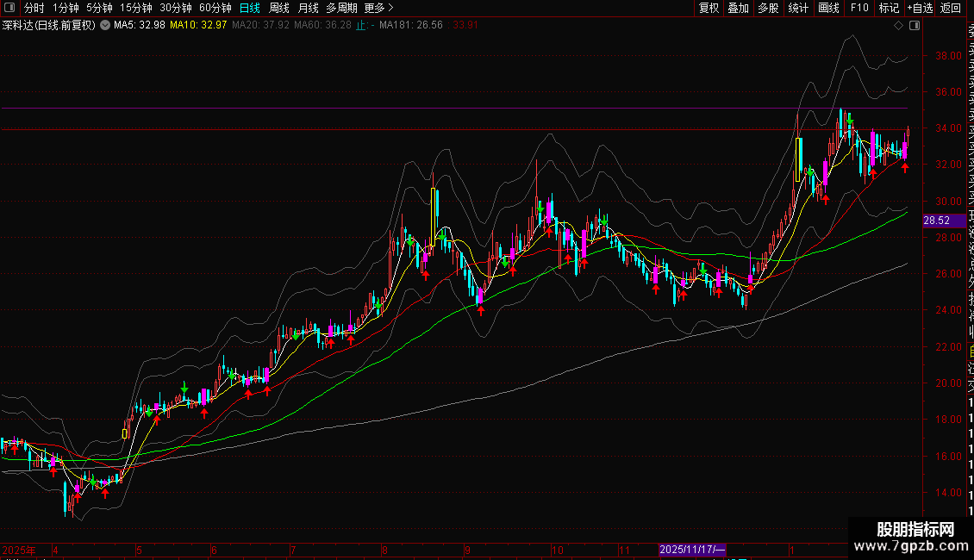Open the 统计 statistics tool
The width and height of the screenshot is (974, 560).
tap(798, 8)
